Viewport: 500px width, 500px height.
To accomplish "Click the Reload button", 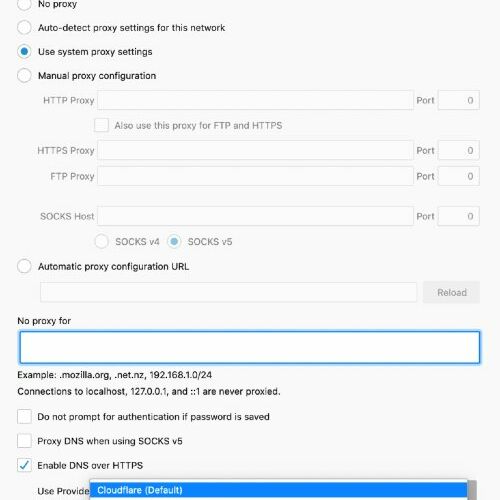I will click(452, 292).
